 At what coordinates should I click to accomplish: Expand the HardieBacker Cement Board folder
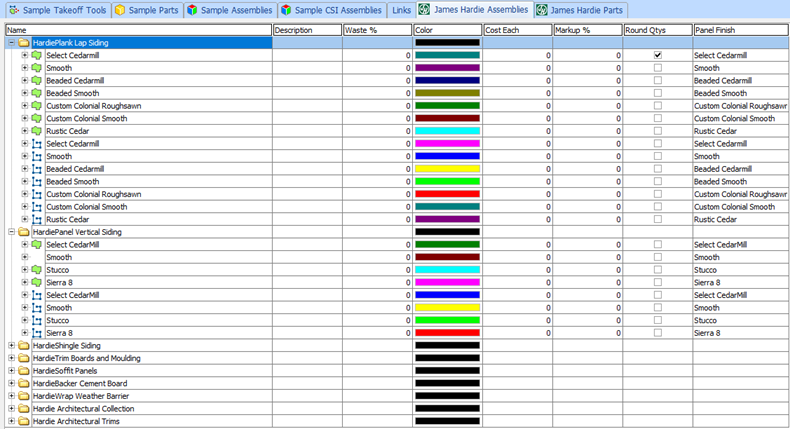pyautogui.click(x=11, y=383)
